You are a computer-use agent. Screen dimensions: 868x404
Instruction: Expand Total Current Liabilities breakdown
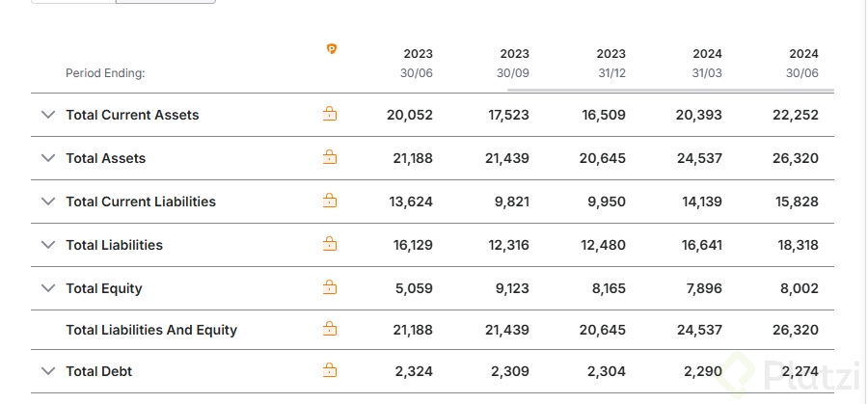(x=48, y=202)
